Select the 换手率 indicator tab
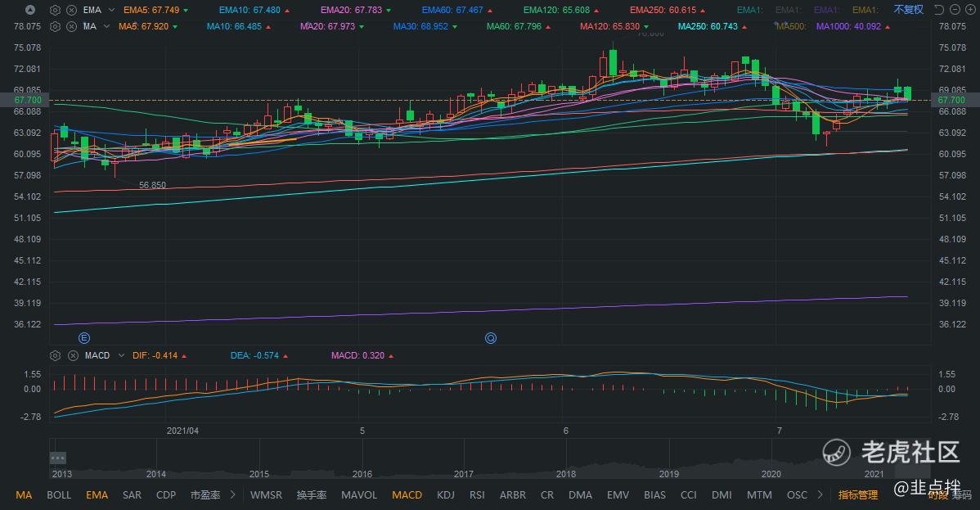The image size is (980, 510). point(311,495)
